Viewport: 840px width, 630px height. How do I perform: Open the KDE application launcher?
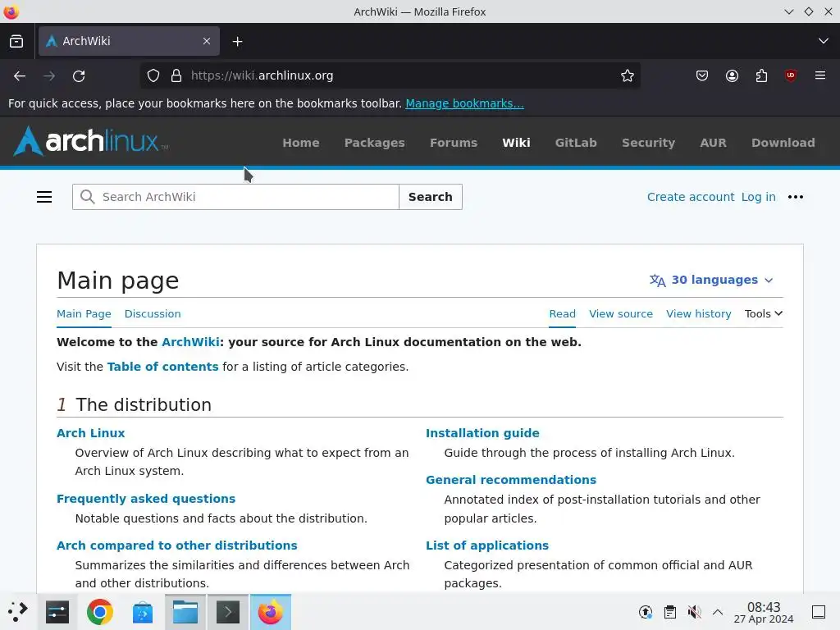18,612
